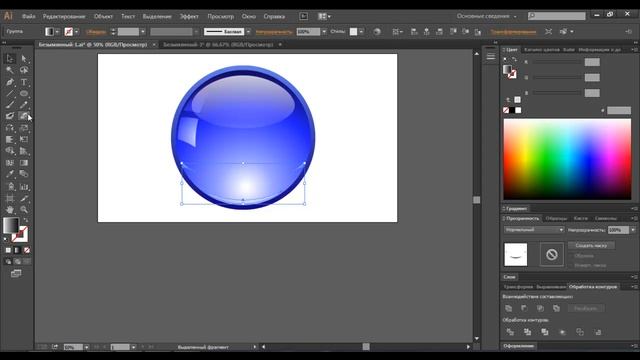The width and height of the screenshot is (640, 360).
Task: Toggle the Инвертировать маску checkbox
Action: point(571,265)
